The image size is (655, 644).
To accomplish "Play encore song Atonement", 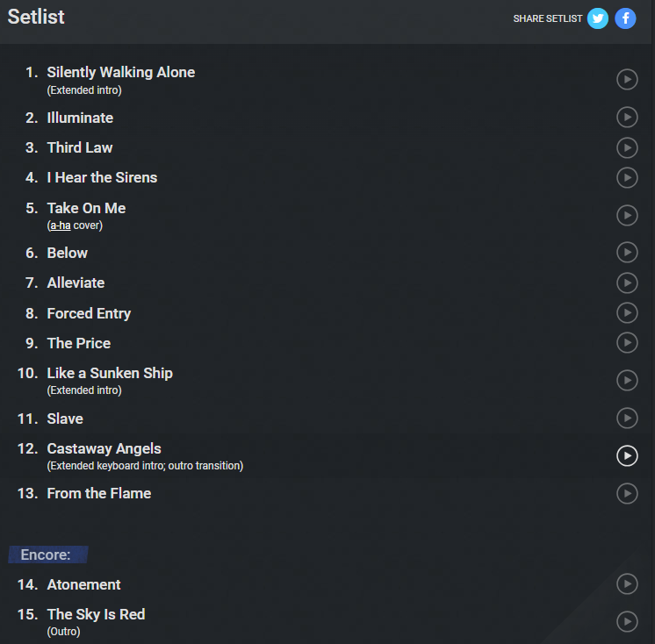I will [x=627, y=584].
